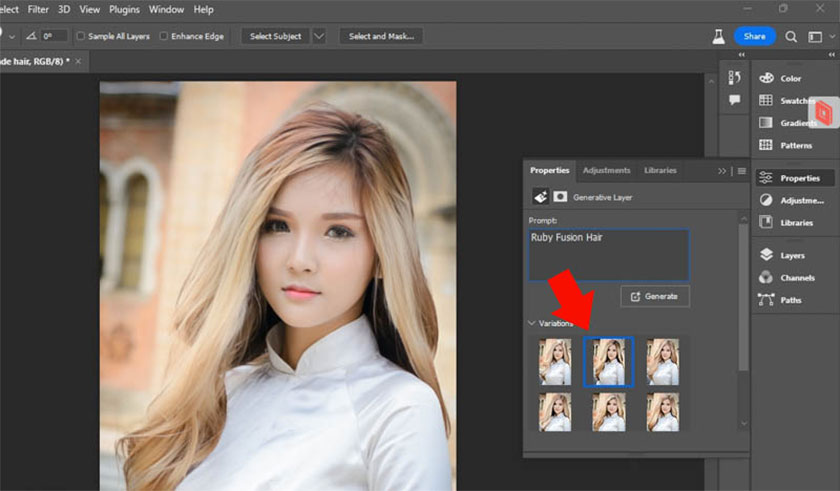The image size is (840, 491).
Task: Open the Filter menu
Action: click(38, 9)
